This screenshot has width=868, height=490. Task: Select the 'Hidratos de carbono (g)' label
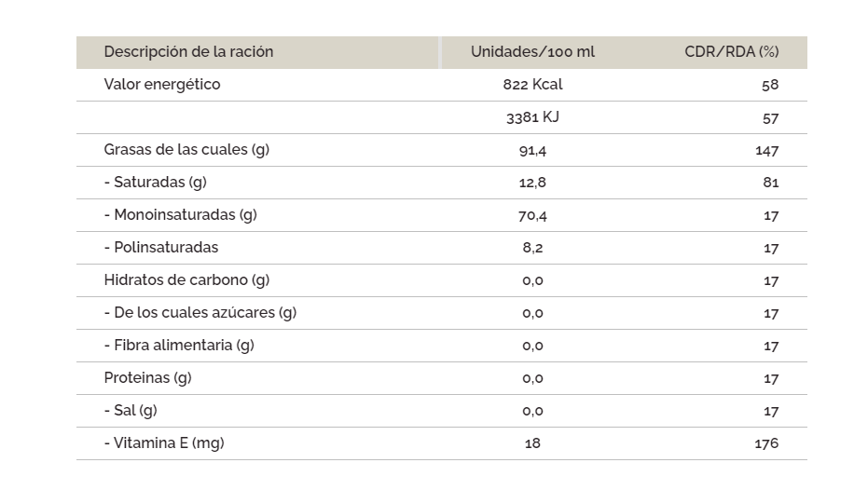click(186, 280)
